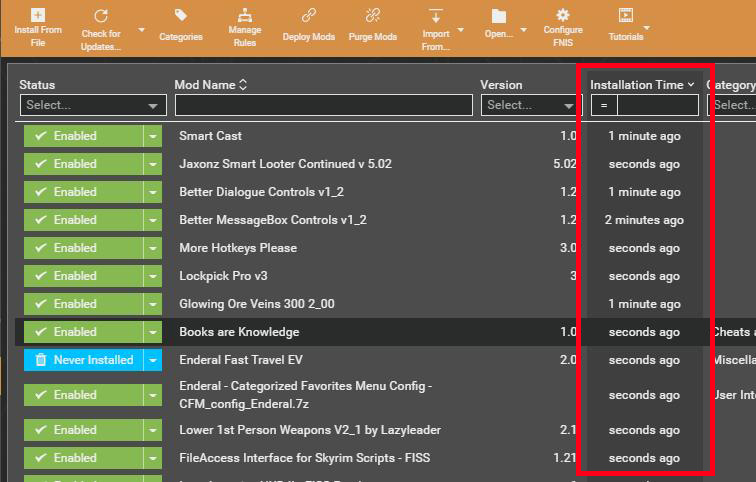
Task: Open status arrow for Lockpick Pro v3
Action: (x=153, y=276)
